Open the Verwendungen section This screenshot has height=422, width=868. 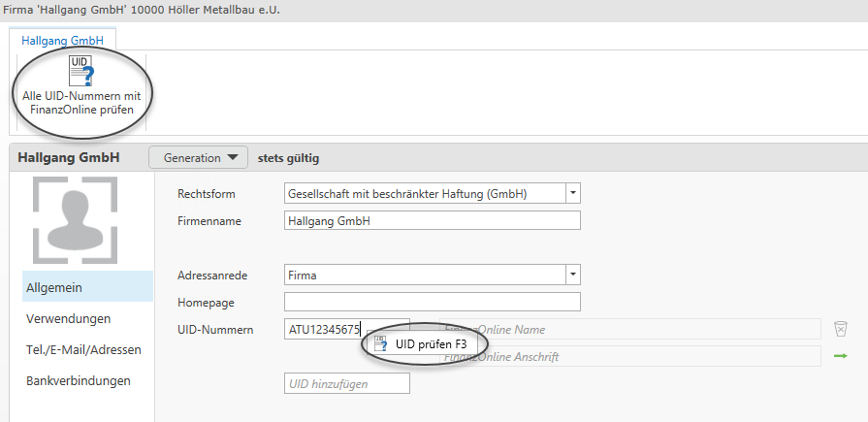click(68, 318)
